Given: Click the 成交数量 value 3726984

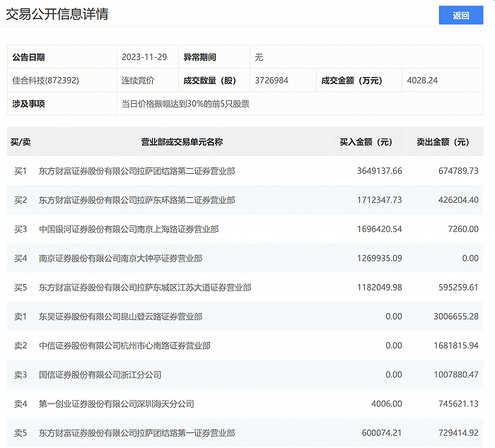Looking at the screenshot, I should [272, 81].
